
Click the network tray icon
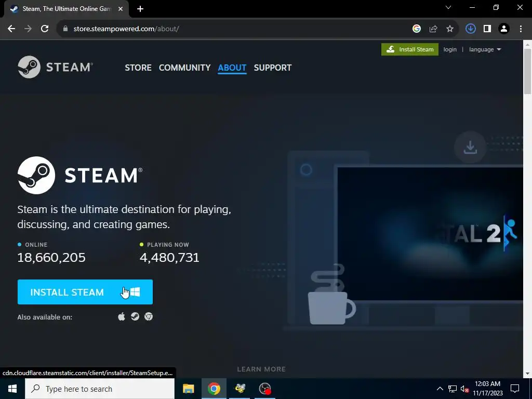(x=453, y=389)
